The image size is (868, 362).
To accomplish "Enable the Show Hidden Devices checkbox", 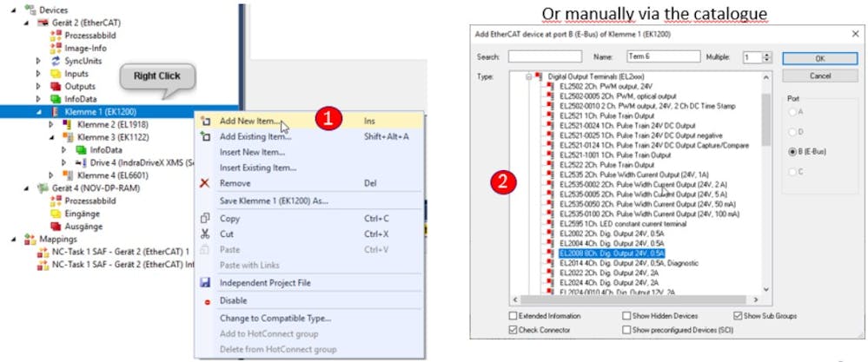I will [626, 316].
